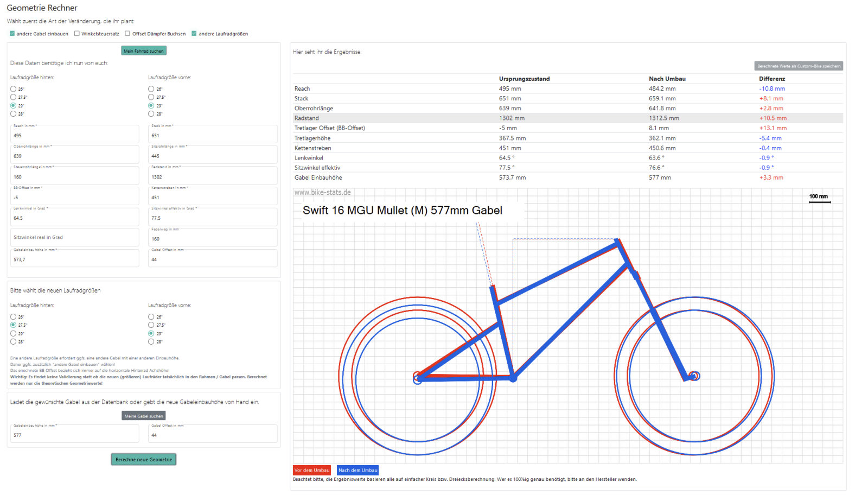Click the Reach in mm input field
Viewport: 868px width, 495px height.
tap(74, 135)
